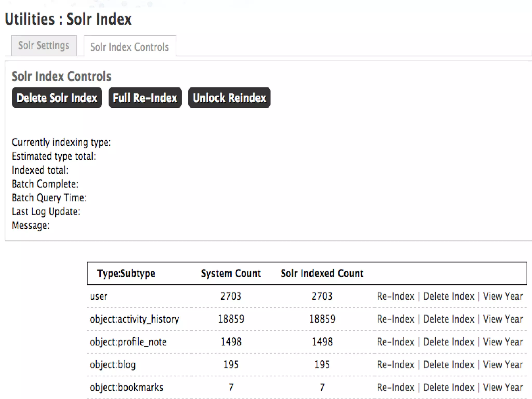Re-Index the user type
The image size is (532, 399).
[x=395, y=296]
